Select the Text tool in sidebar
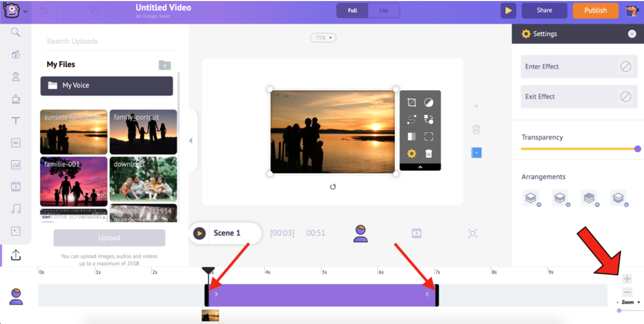This screenshot has height=324, width=644. (x=16, y=121)
